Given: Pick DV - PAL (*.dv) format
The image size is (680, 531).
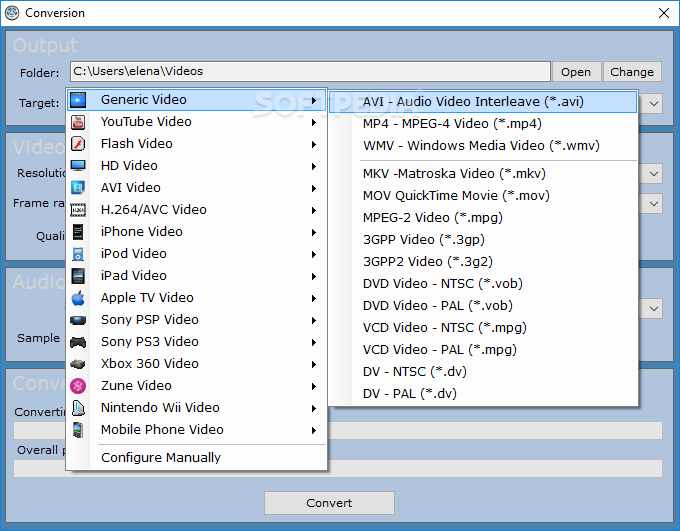Looking at the screenshot, I should click(483, 394).
